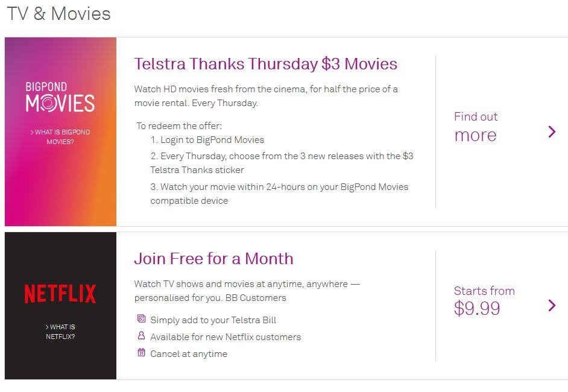The width and height of the screenshot is (568, 392).
Task: Click the red Netflix logo
Action: pyautogui.click(x=60, y=294)
